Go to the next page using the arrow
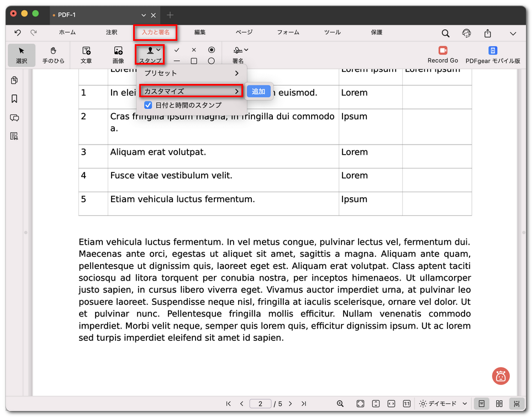 click(x=291, y=404)
